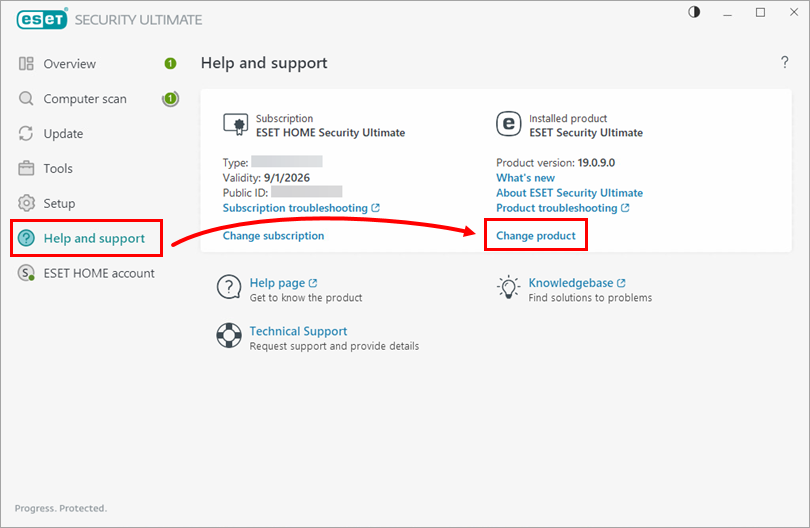Open What's new link

[525, 178]
